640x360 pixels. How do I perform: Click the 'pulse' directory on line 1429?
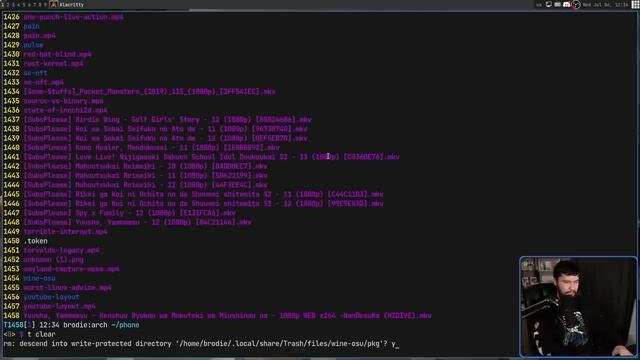[x=33, y=45]
